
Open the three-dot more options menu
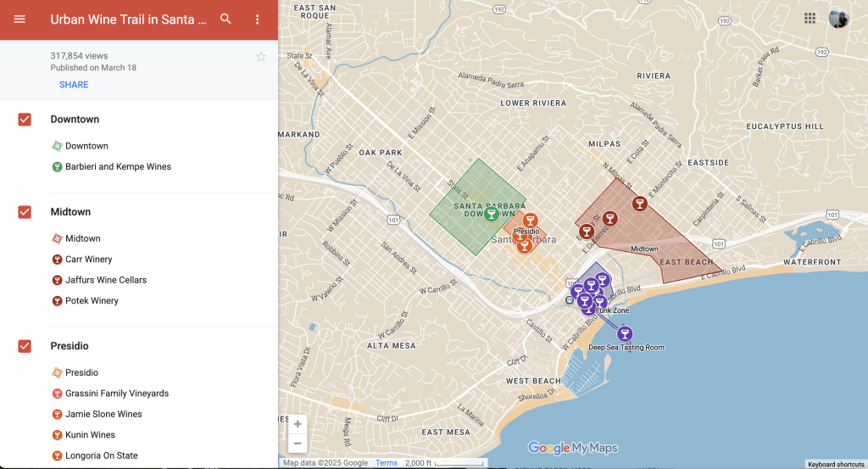click(258, 20)
